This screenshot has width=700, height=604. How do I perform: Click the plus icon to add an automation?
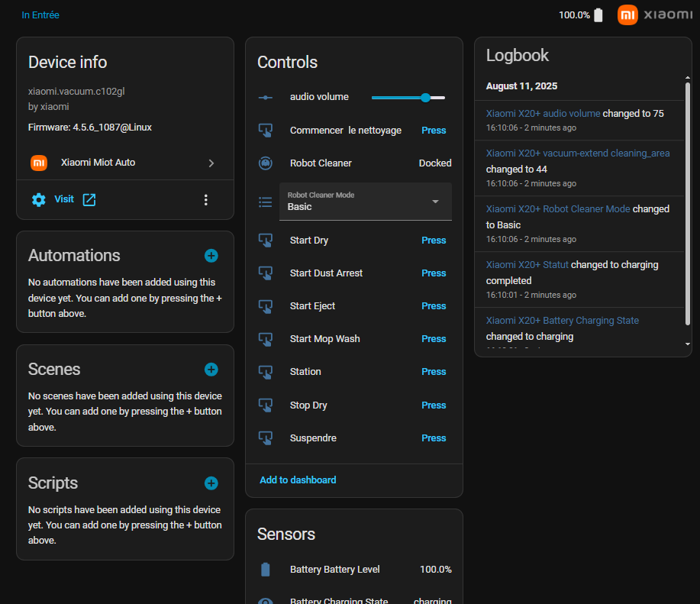pyautogui.click(x=211, y=256)
